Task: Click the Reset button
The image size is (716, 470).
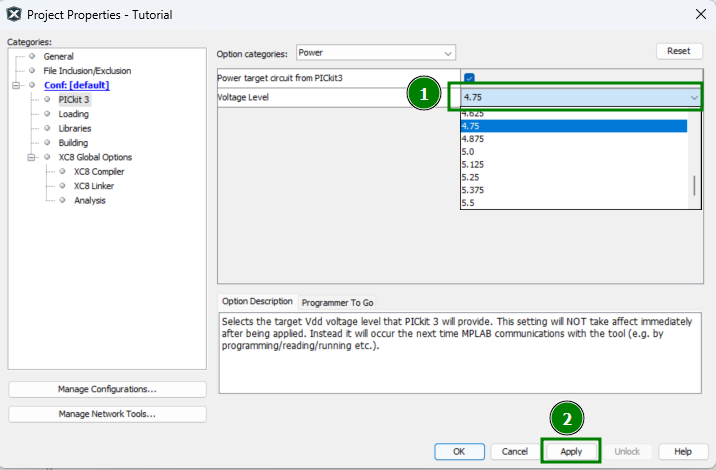Action: coord(679,51)
